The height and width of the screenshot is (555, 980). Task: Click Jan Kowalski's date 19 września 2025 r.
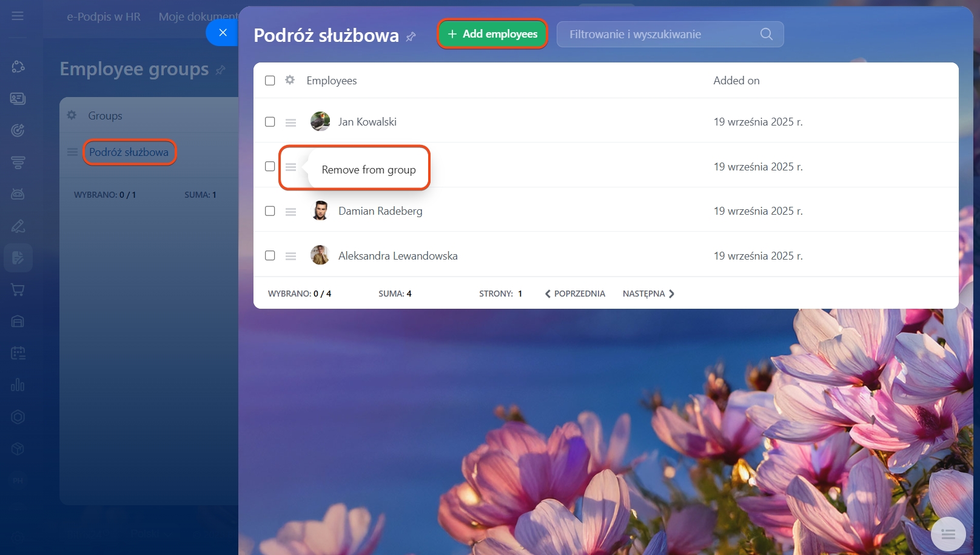(758, 122)
